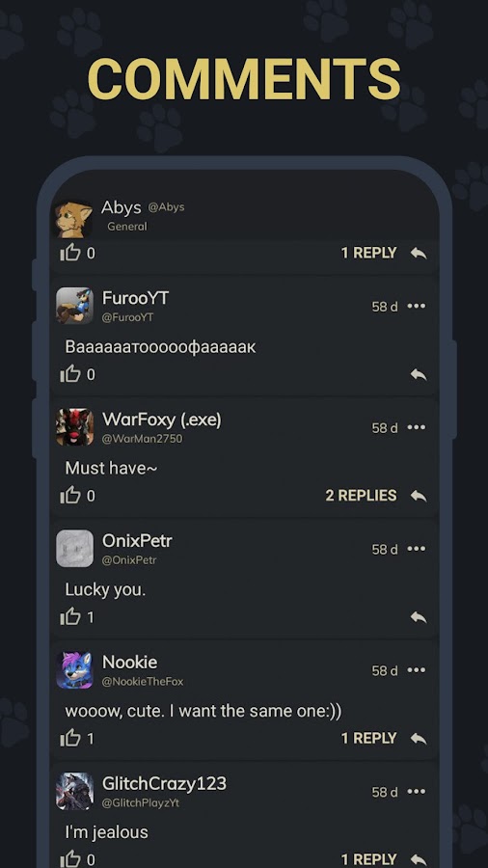
Task: Open three-dot menu on FurooYT's comment
Action: 417,306
